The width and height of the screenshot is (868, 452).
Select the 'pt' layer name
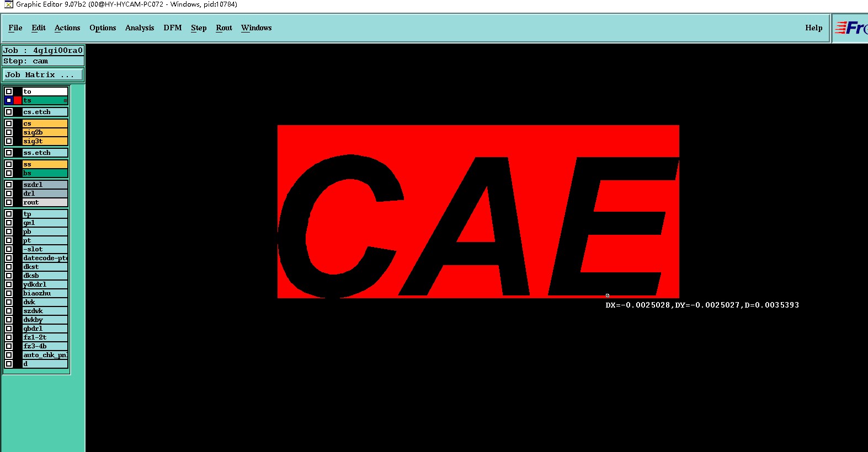pos(45,240)
